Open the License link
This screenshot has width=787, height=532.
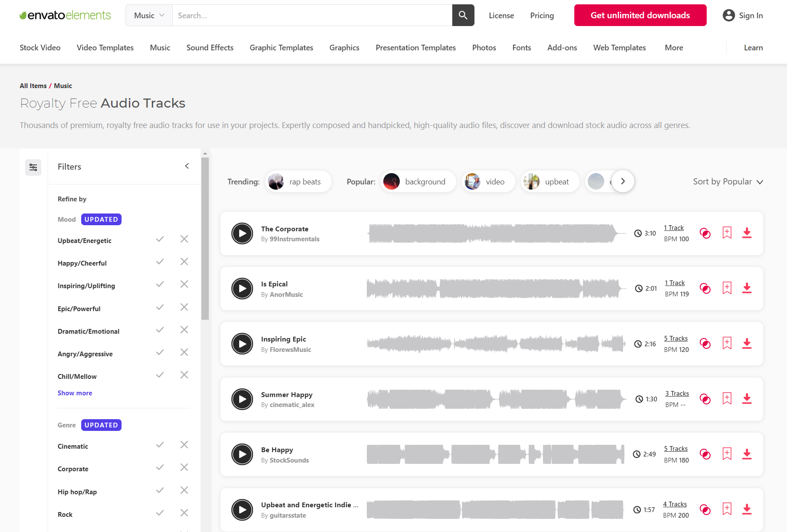[501, 16]
